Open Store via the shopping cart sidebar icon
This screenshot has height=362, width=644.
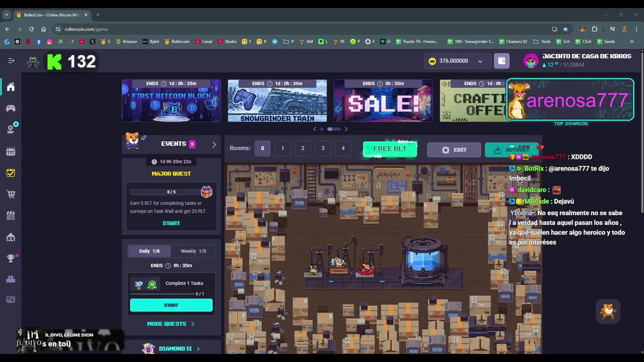point(11,194)
